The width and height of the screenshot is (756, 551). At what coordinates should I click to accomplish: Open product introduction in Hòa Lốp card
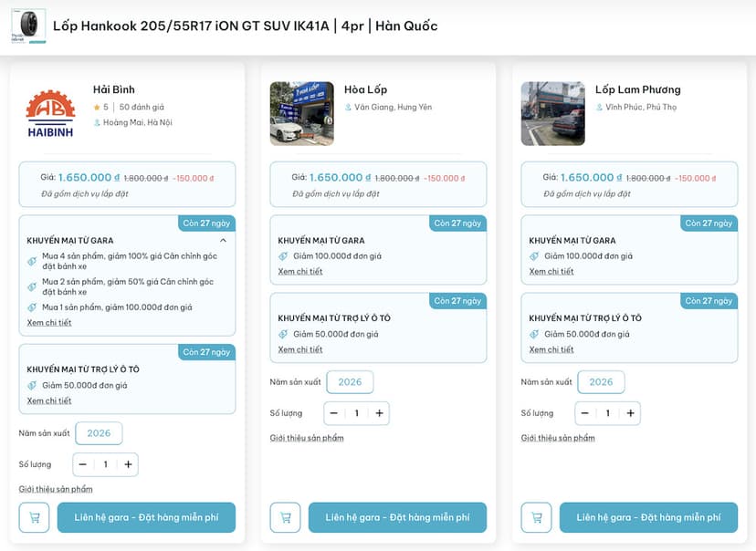coord(307,438)
